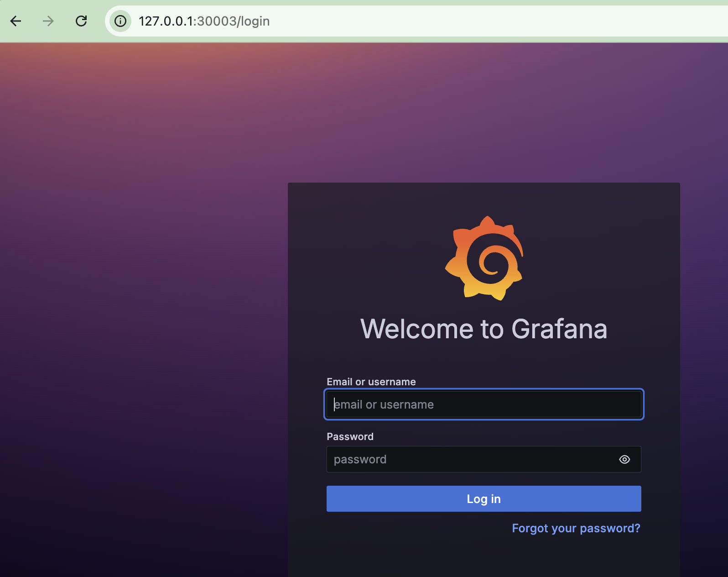The image size is (728, 577).
Task: Click the Email or username label
Action: [371, 382]
